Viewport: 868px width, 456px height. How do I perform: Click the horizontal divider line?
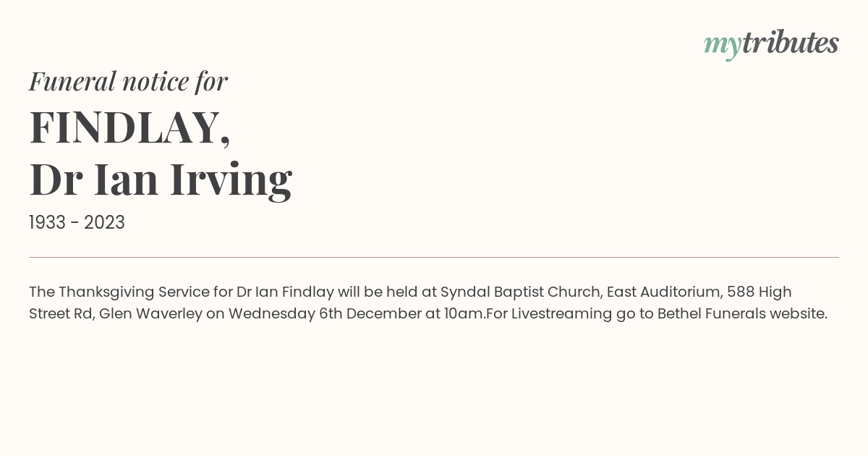coord(434,257)
